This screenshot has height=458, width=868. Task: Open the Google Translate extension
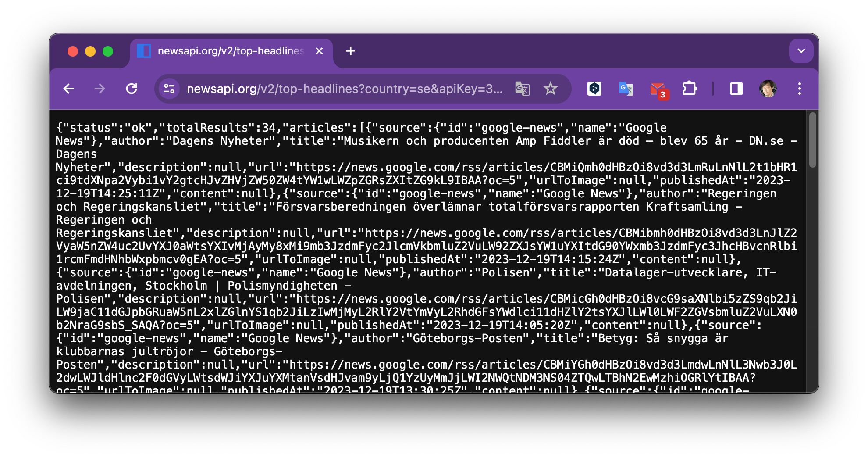coord(626,89)
